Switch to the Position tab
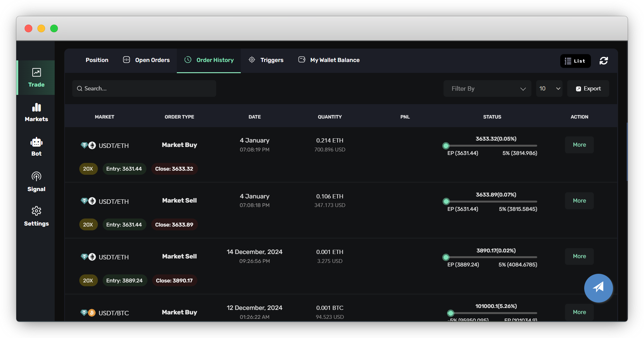 97,60
